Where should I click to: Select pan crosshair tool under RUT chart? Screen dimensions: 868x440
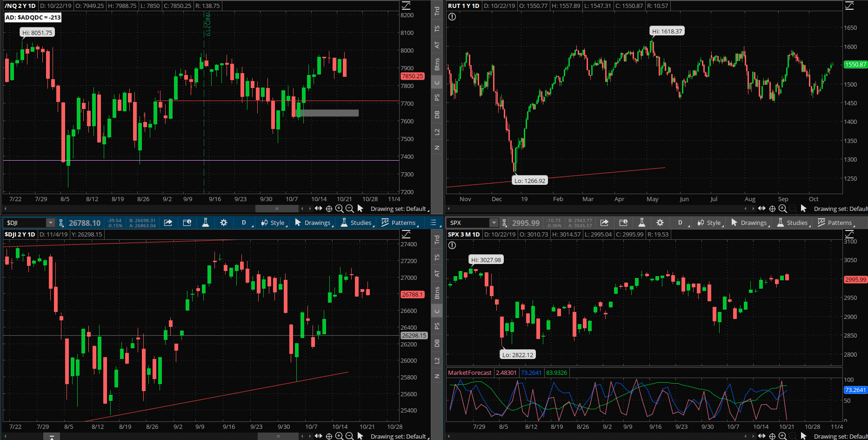pos(772,209)
